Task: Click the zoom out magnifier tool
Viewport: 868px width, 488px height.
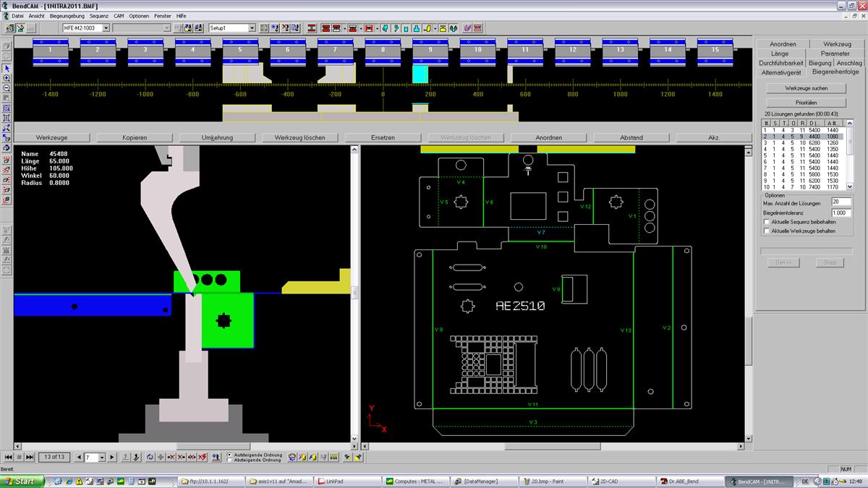Action: click(x=7, y=88)
